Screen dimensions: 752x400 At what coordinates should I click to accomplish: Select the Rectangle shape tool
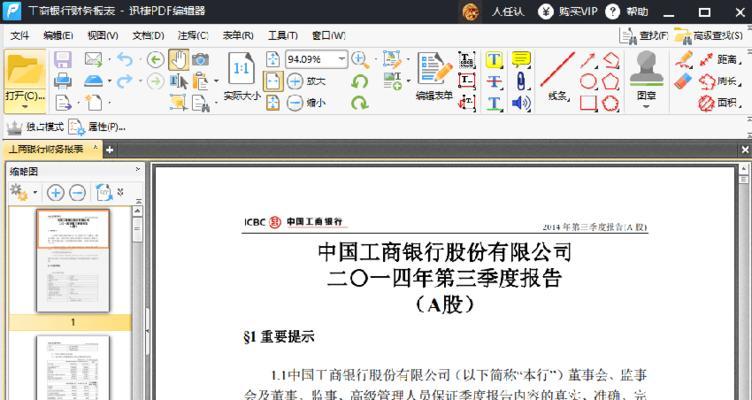coord(588,103)
